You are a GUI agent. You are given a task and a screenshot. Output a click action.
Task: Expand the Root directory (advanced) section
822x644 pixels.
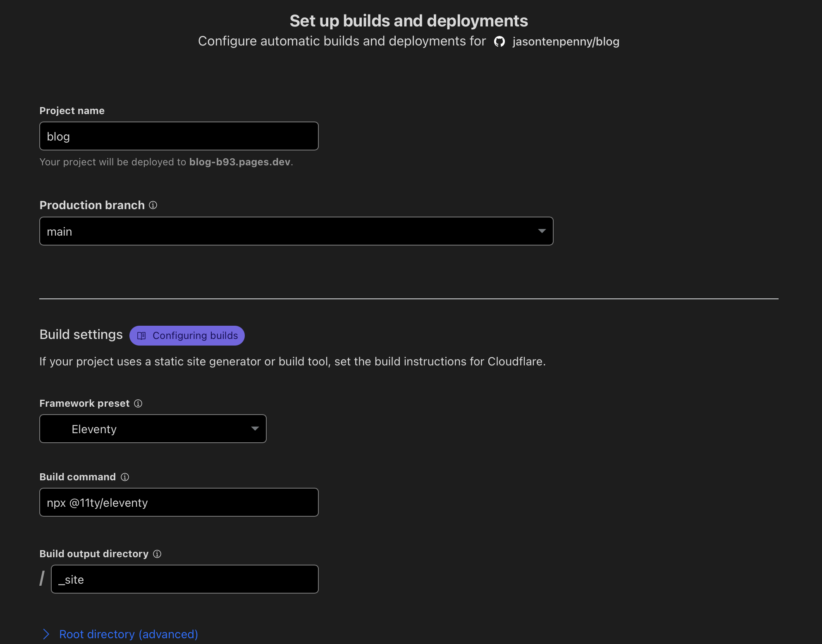pyautogui.click(x=128, y=634)
